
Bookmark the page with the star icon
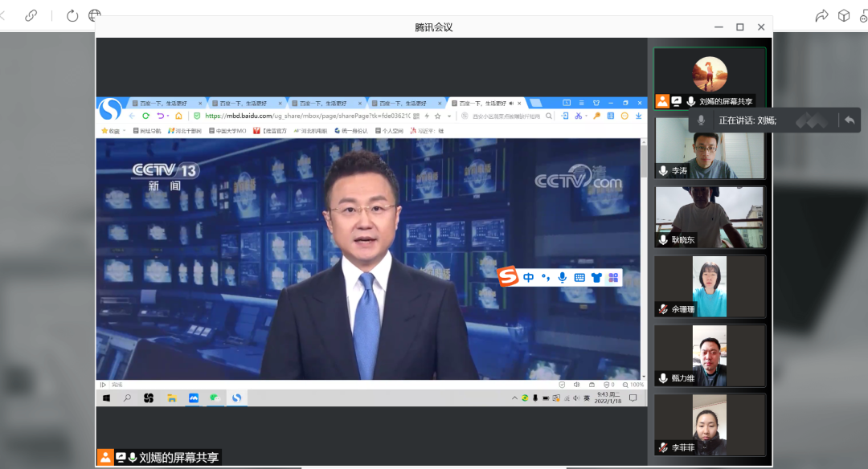coord(438,116)
